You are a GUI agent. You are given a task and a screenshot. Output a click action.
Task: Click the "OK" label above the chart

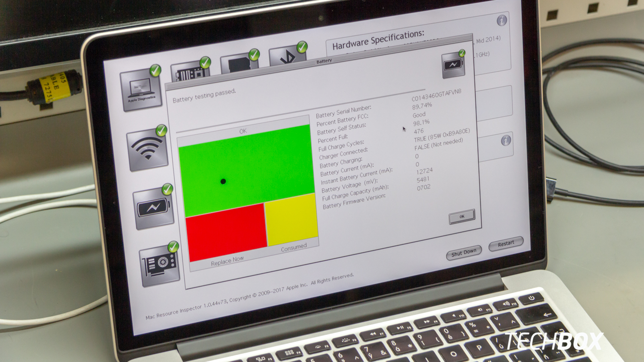click(x=243, y=131)
